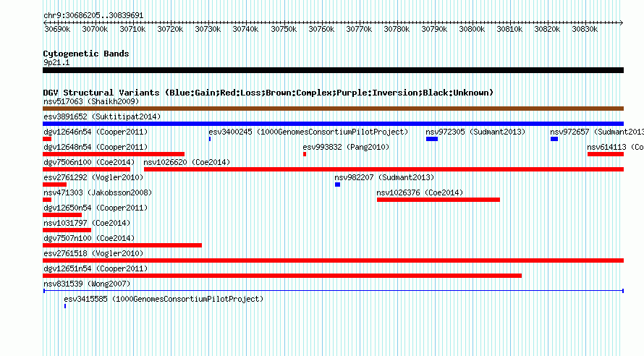Click the nsv517063 (Shaikh2009) variant label
644x356 pixels.
coord(91,101)
